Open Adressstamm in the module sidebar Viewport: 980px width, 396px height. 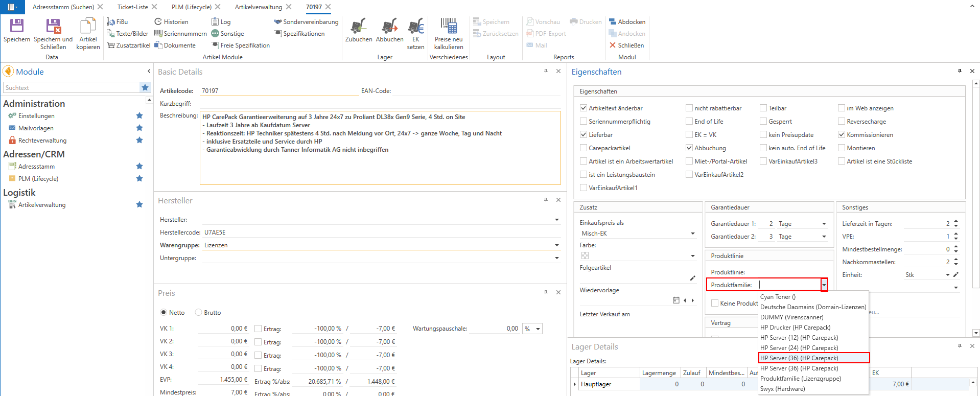tap(36, 167)
